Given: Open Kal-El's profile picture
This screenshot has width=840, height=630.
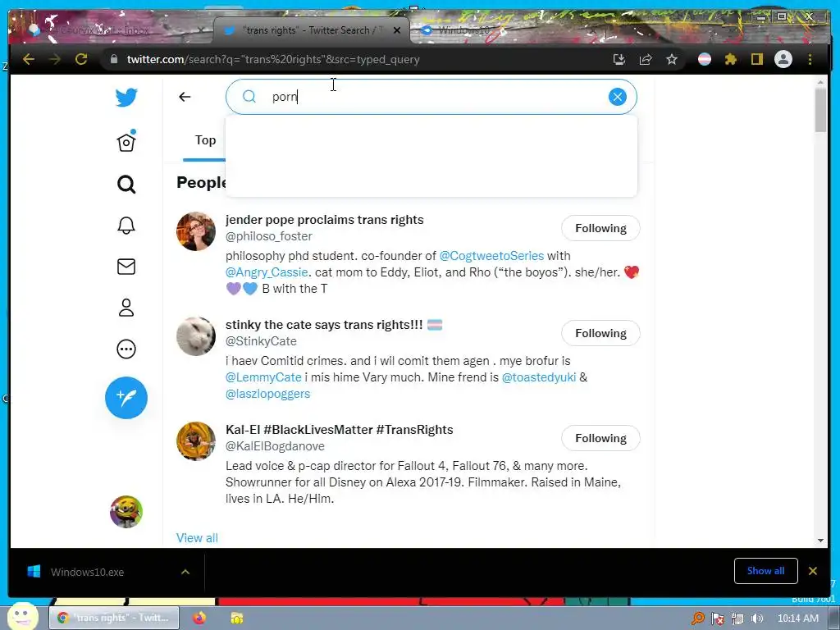Looking at the screenshot, I should 196,441.
